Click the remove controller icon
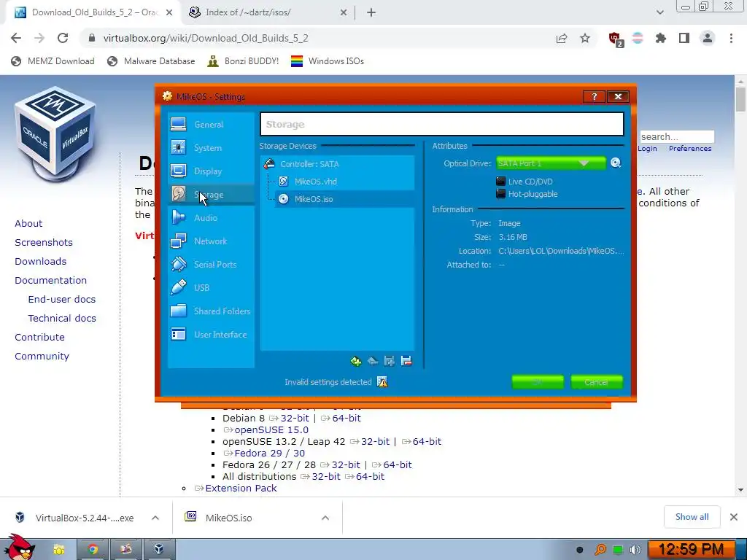This screenshot has width=747, height=560. (373, 362)
